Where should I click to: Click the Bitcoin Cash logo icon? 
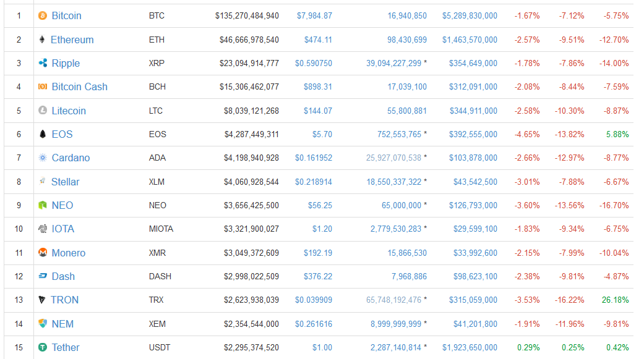(43, 87)
